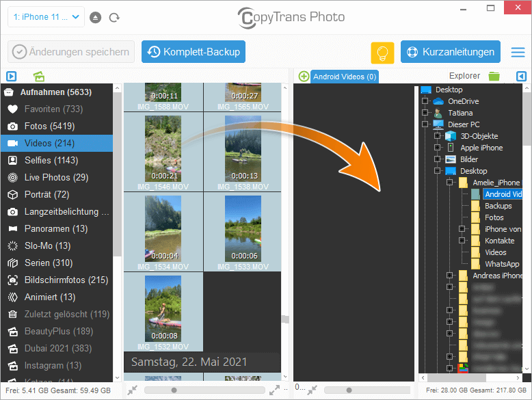The image size is (532, 400).
Task: Open Panoramen (13) album
Action: pyautogui.click(x=56, y=228)
